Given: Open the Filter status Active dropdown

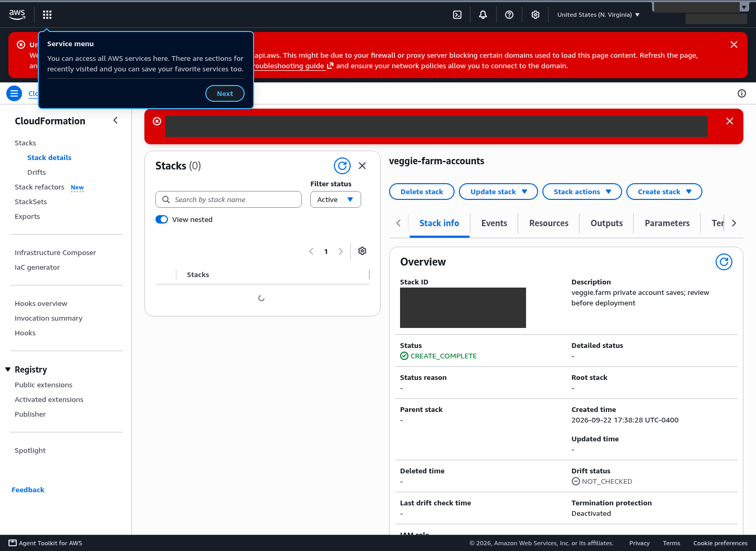Looking at the screenshot, I should click(x=335, y=199).
